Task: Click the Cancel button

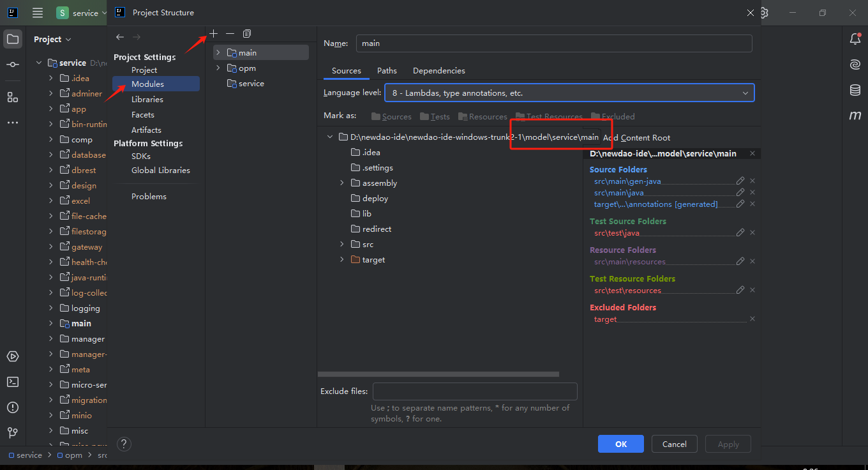Action: pos(675,444)
